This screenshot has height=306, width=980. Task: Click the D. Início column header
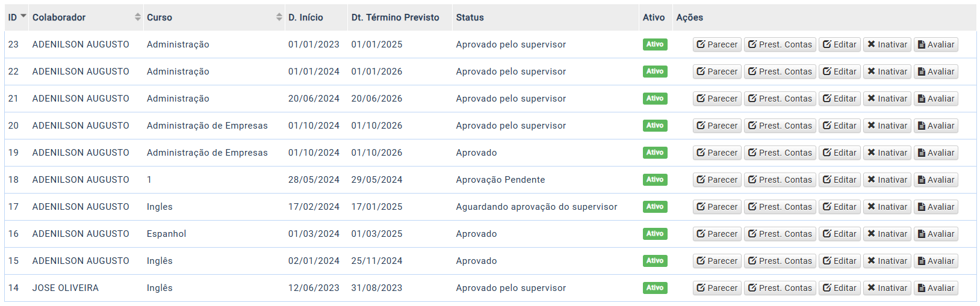306,17
